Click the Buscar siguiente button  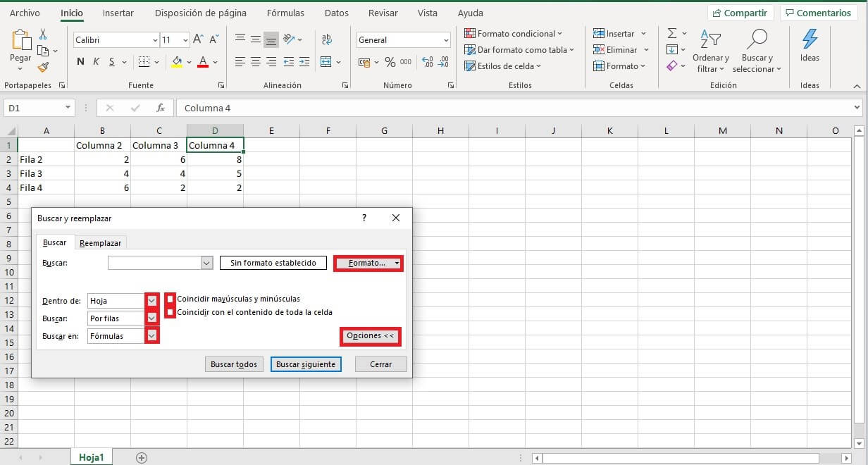[x=306, y=364]
